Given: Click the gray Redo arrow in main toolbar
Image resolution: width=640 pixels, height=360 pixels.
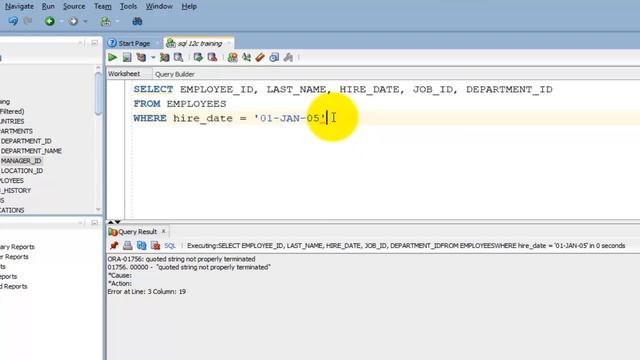Looking at the screenshot, I should coord(28,21).
